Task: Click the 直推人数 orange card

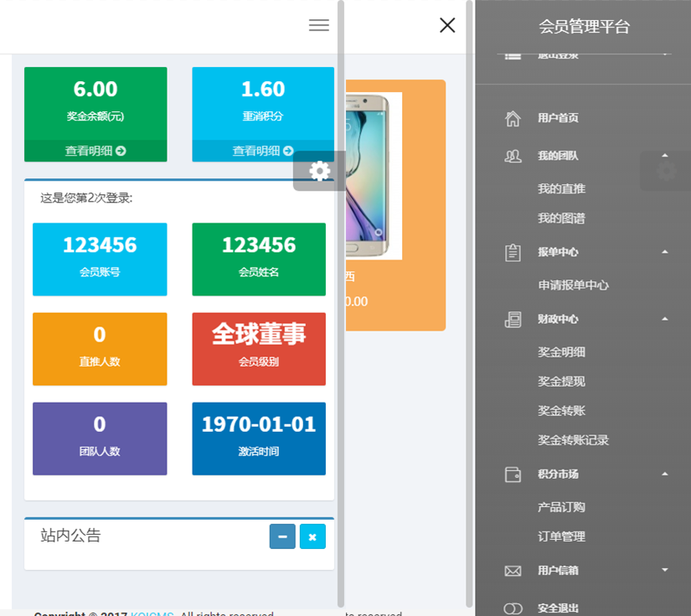Action: point(100,349)
